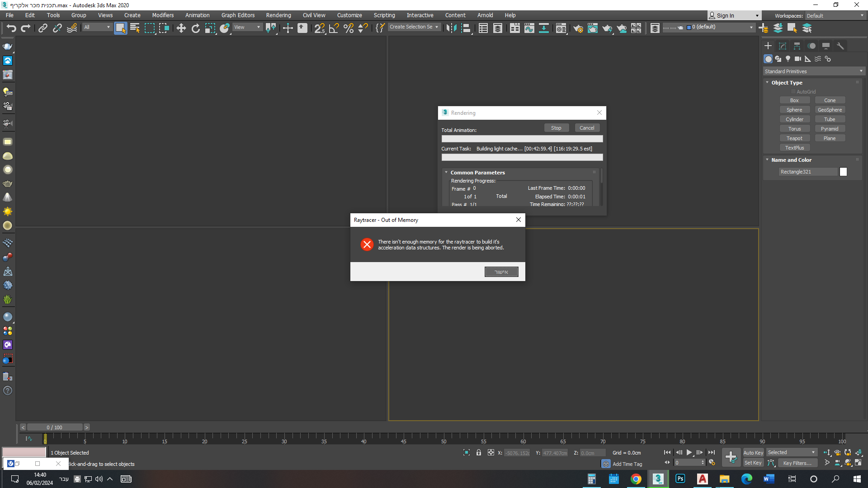The height and width of the screenshot is (488, 868).
Task: Select the Cameras category icon
Action: 798,59
